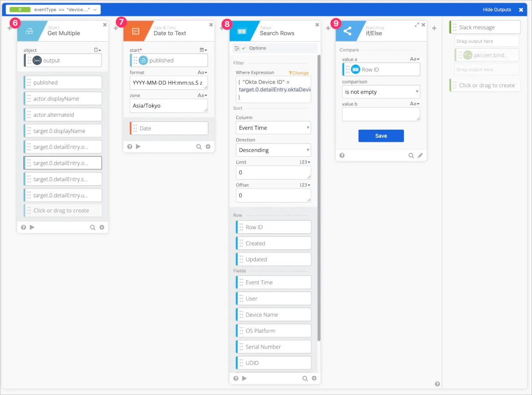Open the Offset field 123 type dropdown
Screen dimensions: 532x395
pos(305,185)
